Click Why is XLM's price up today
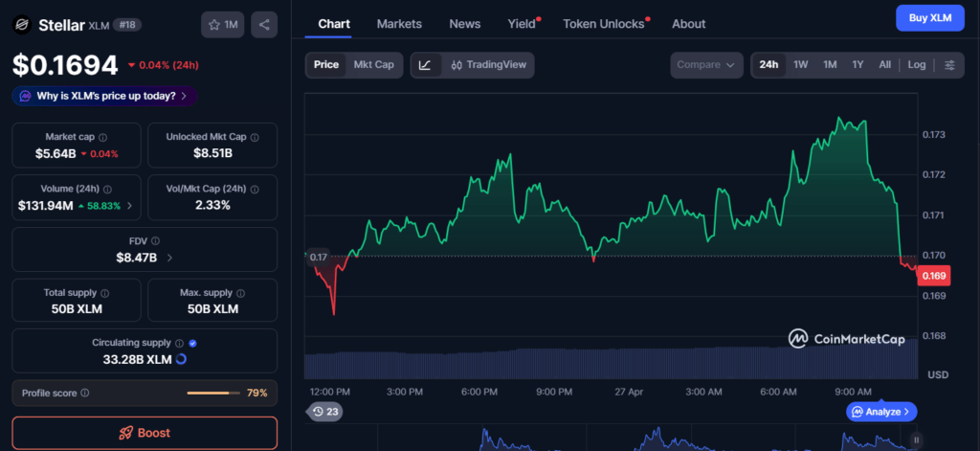This screenshot has height=451, width=980. pos(104,97)
